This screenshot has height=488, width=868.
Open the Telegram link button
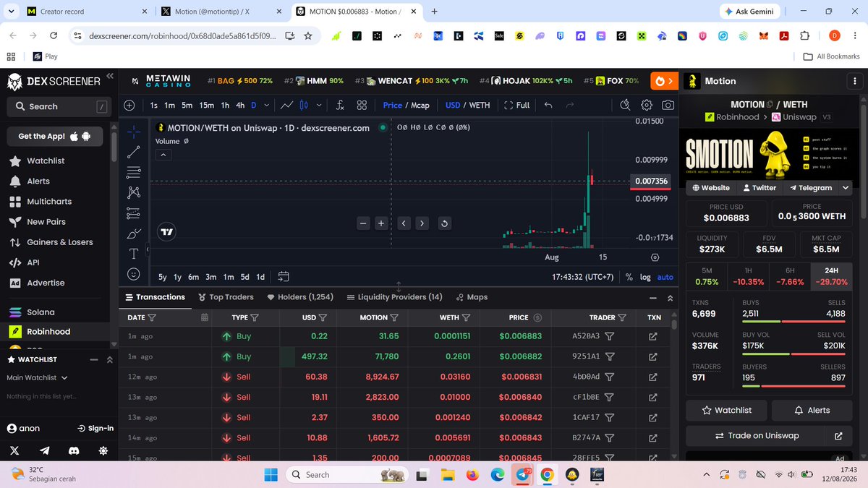[x=811, y=187]
